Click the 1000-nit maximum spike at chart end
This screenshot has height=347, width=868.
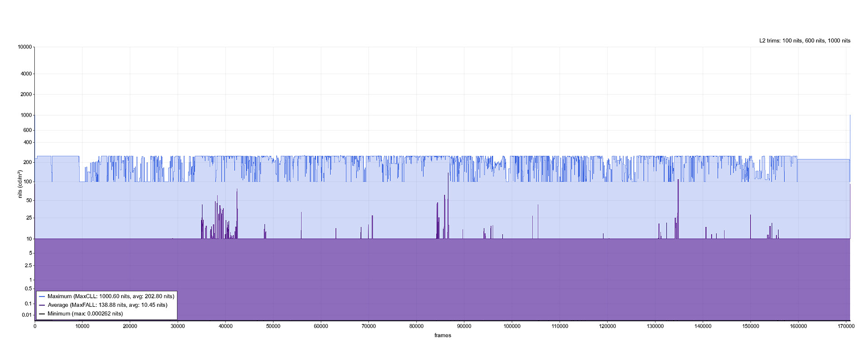[850, 136]
